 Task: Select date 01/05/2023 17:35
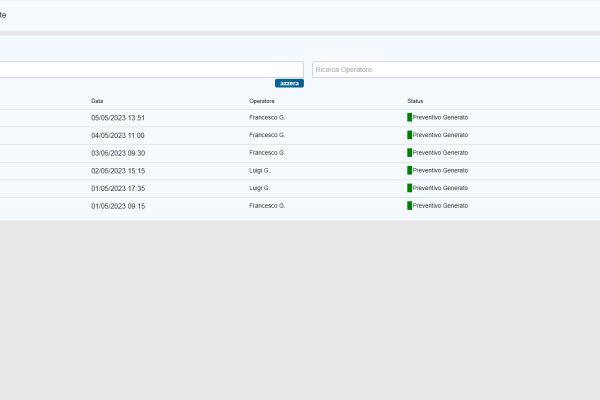(118, 188)
